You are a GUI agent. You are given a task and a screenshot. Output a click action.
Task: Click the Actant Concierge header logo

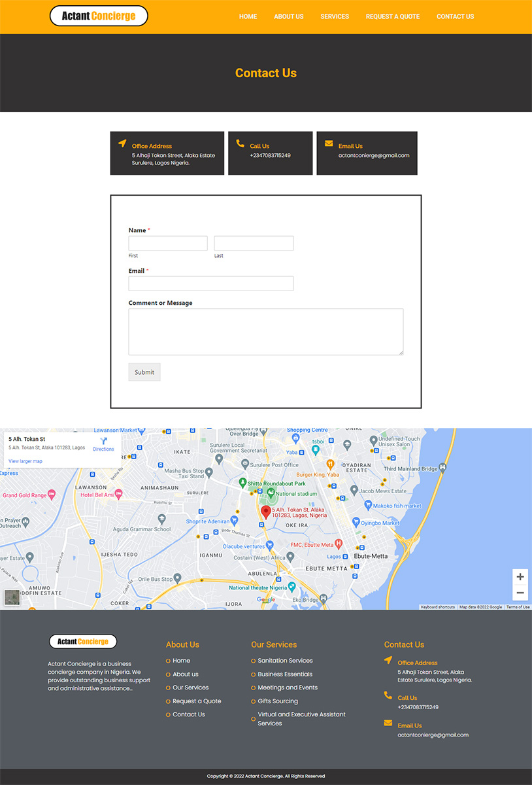tap(99, 16)
